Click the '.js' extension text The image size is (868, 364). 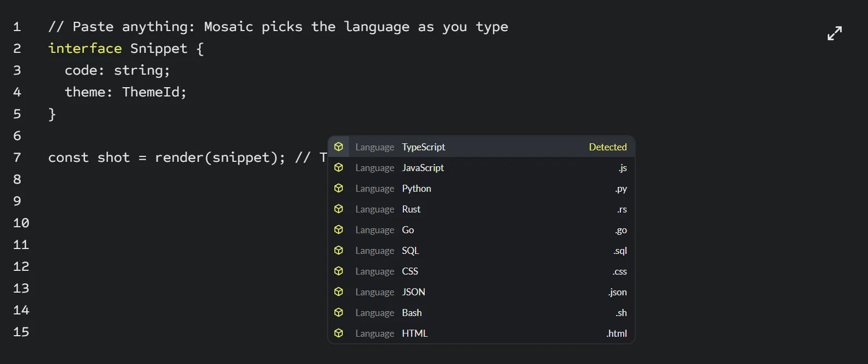coord(623,168)
